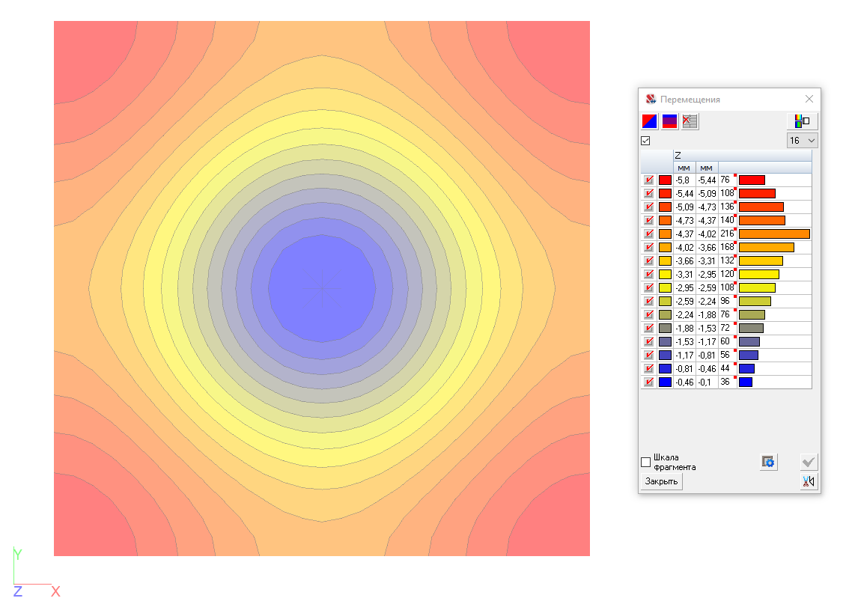Click the count cell showing 168
846x616 pixels.
pos(727,248)
